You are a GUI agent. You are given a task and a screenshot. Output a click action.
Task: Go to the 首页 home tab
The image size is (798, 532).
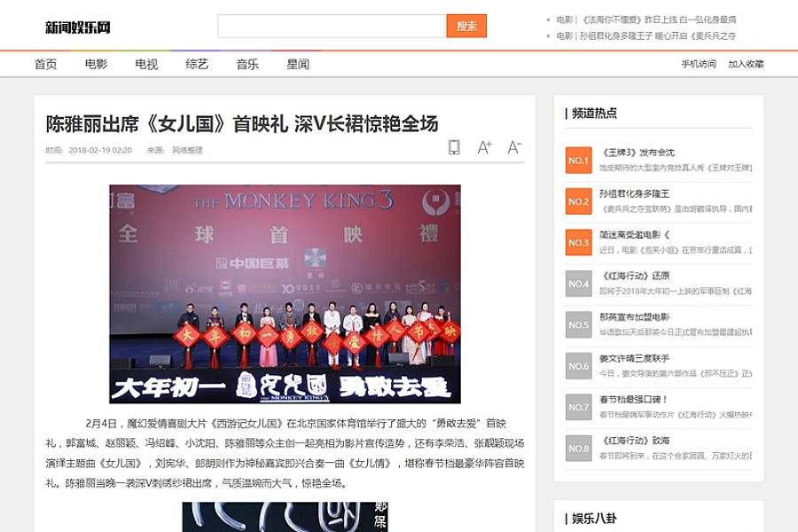pos(45,64)
